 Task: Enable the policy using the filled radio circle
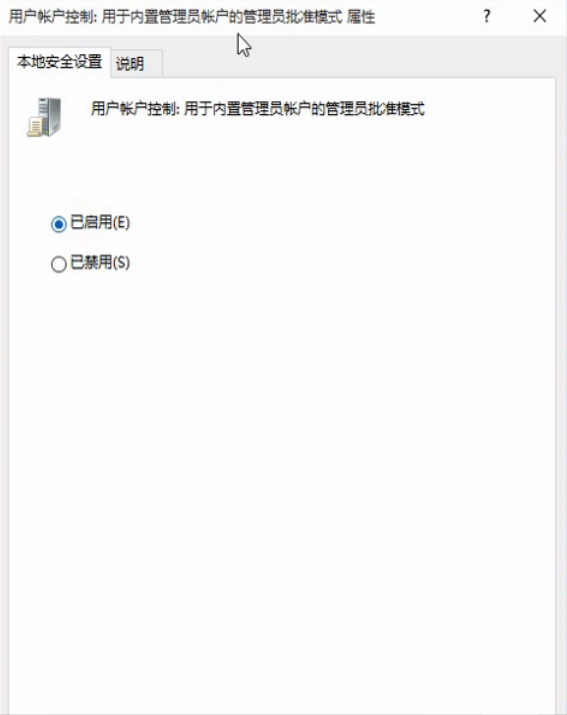point(59,224)
